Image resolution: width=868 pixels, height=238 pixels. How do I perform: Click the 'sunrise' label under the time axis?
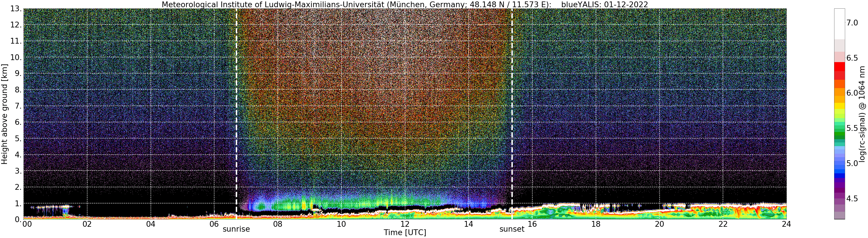[236, 229]
